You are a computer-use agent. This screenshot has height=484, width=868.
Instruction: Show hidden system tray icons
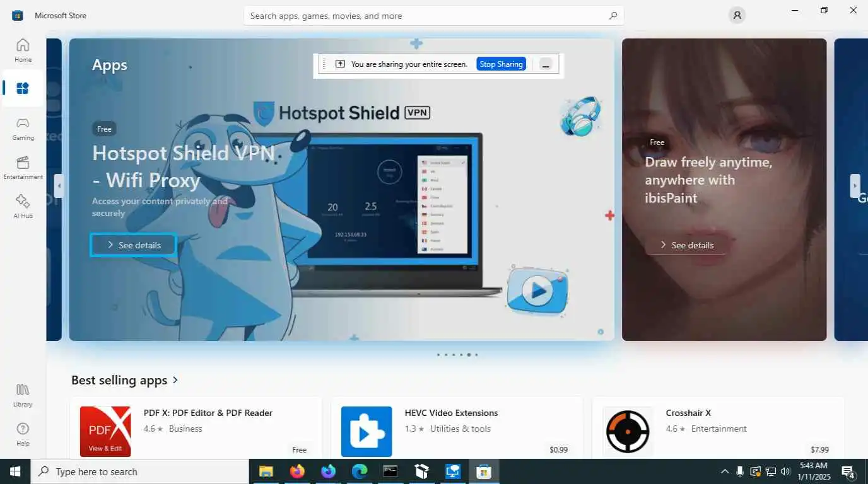tap(724, 471)
